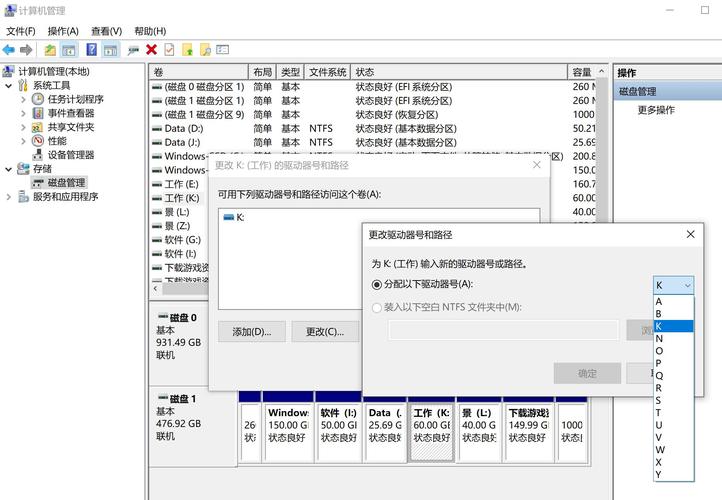Screen dimensions: 722x500
Task: Open the 帮助(H) menu
Action: (150, 31)
